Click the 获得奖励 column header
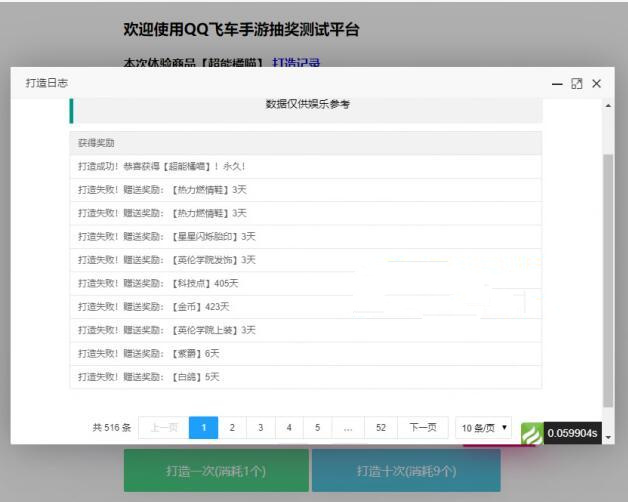Screen dimensions: 628x502 pos(306,143)
